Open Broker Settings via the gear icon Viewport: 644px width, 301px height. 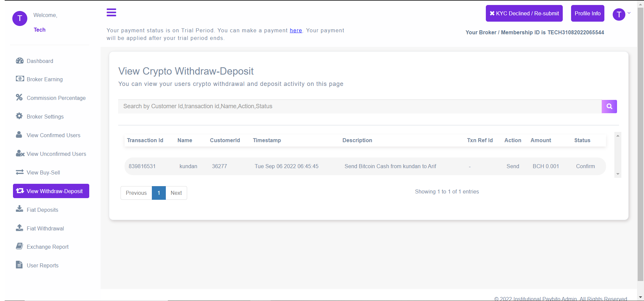tap(20, 116)
